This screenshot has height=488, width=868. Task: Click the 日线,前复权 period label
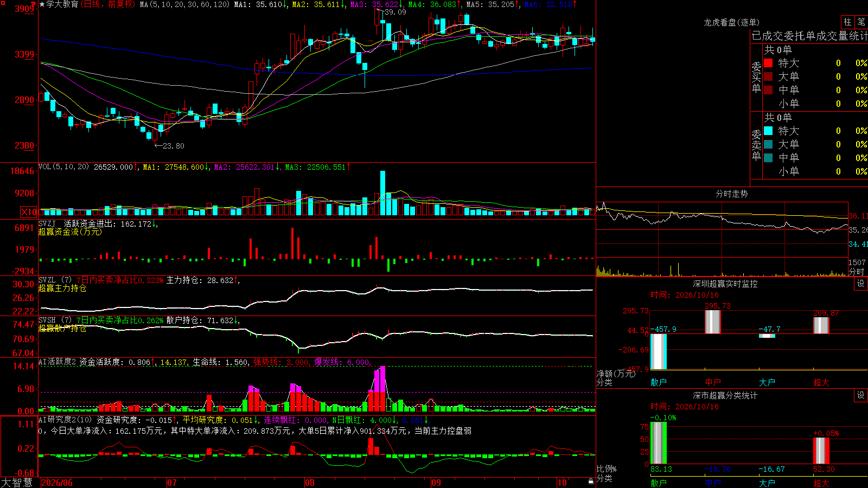tap(108, 4)
